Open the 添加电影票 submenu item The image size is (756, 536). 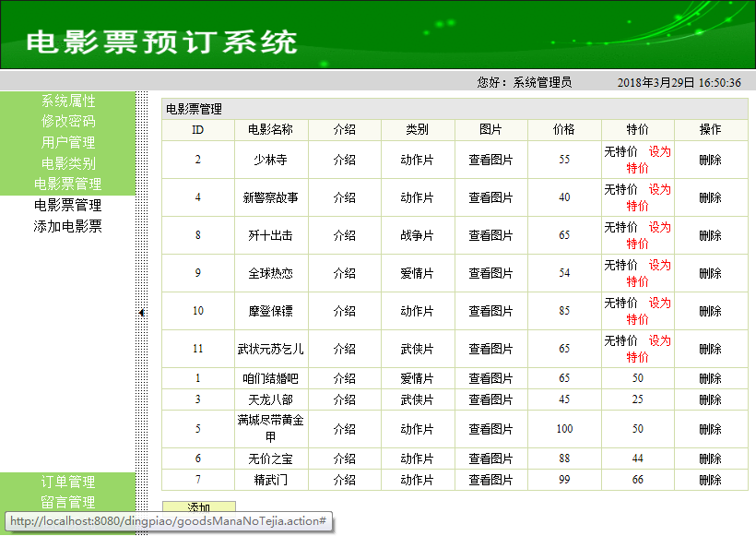click(x=68, y=226)
